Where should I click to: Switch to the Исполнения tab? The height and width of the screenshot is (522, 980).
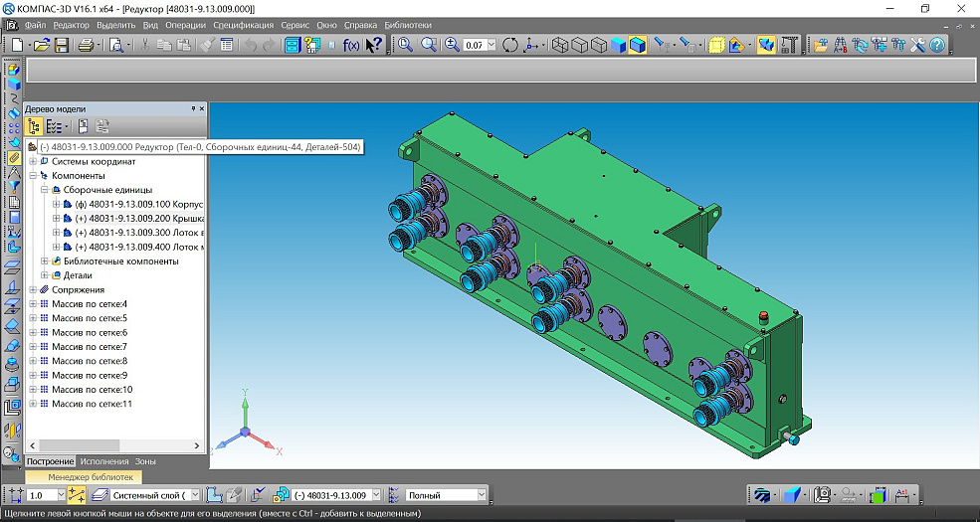(104, 461)
